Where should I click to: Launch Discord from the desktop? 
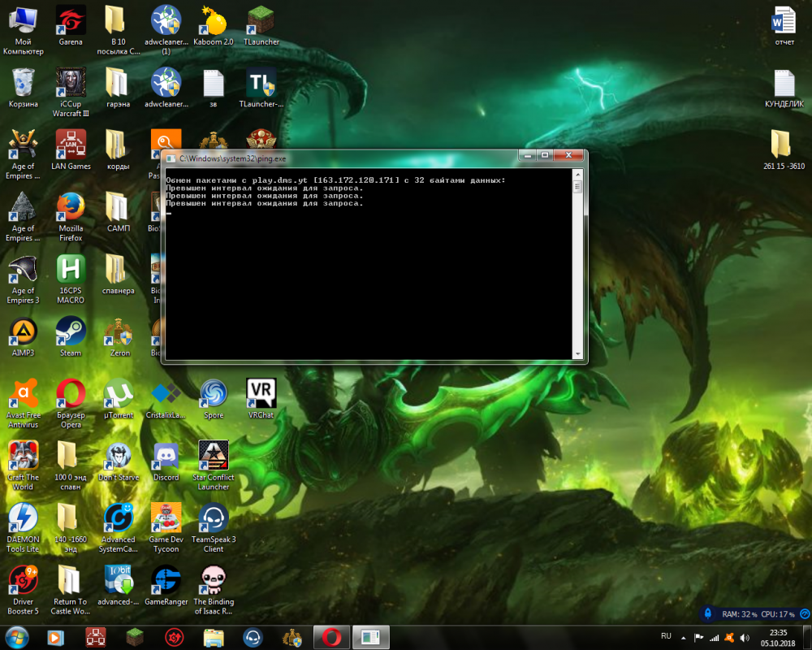(166, 457)
